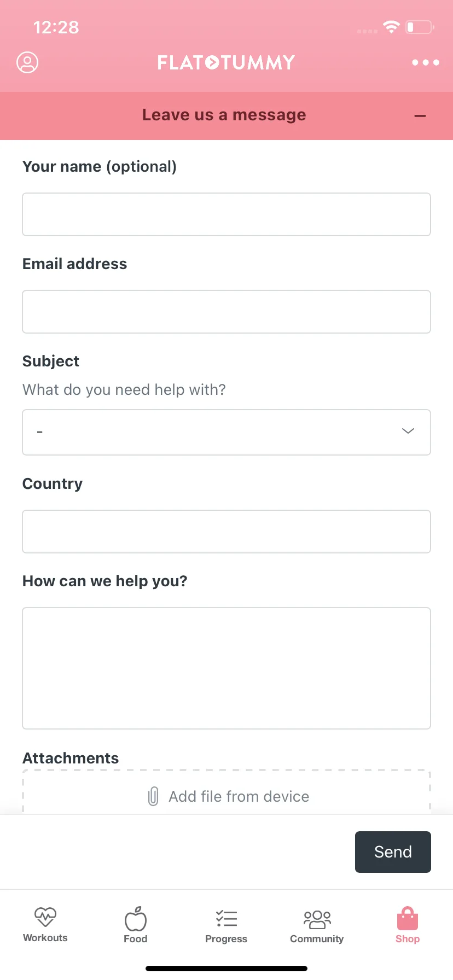
Task: Focus the Your name input field
Action: 226,214
